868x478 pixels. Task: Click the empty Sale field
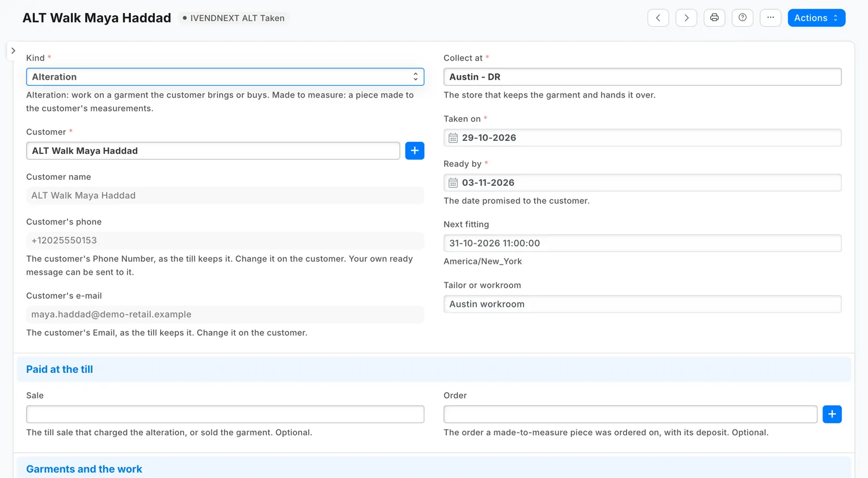tap(225, 415)
